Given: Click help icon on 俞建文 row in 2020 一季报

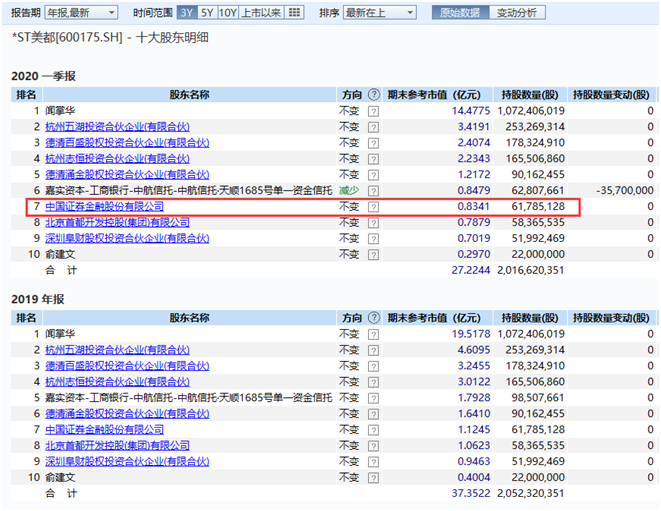Looking at the screenshot, I should click(374, 254).
